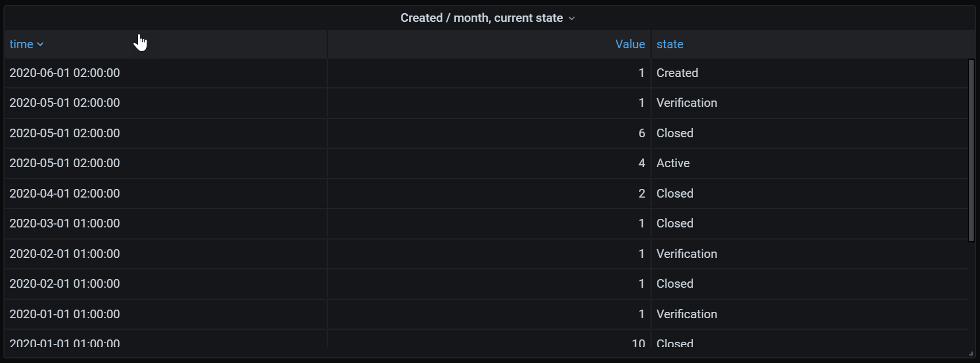Select the Active state row from 2020-05-01
This screenshot has height=363, width=980.
pyautogui.click(x=672, y=163)
